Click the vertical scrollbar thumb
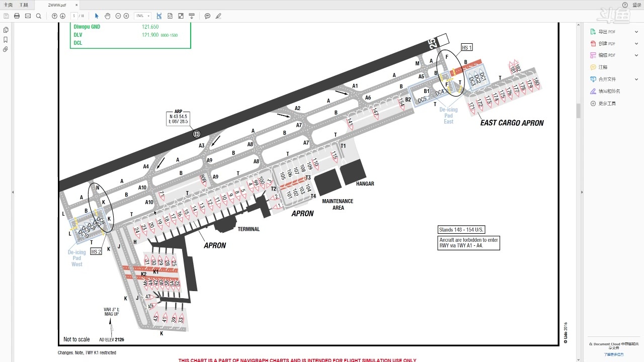Image resolution: width=644 pixels, height=362 pixels. click(578, 110)
